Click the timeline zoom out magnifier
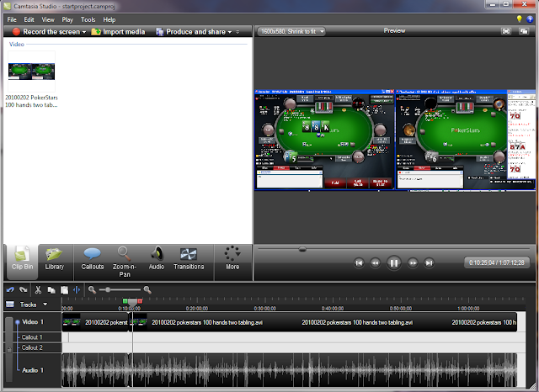 coord(92,290)
